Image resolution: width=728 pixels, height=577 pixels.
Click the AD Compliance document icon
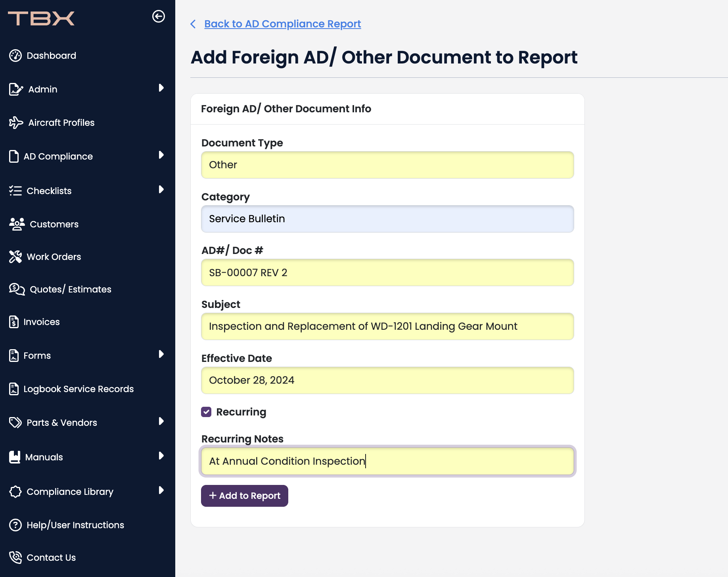click(x=14, y=156)
